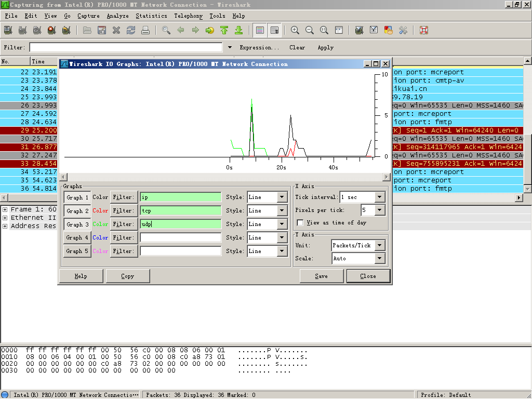Open Graph 5 Style dropdown

click(282, 251)
